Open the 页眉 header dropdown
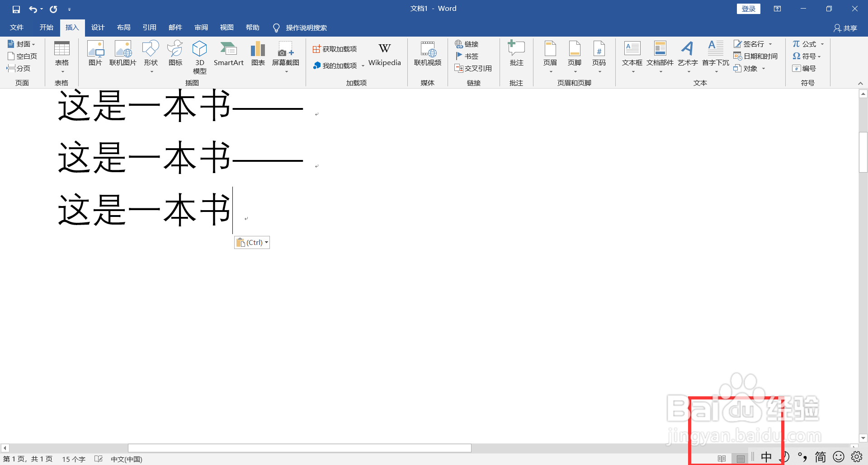 tap(550, 57)
